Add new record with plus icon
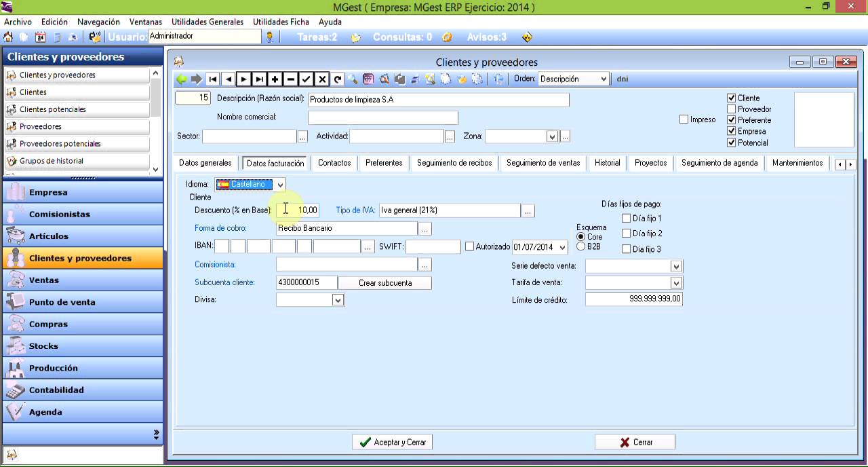 coord(275,79)
